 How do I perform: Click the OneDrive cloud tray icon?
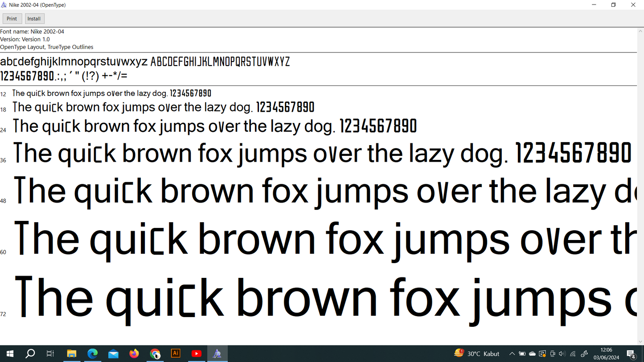pyautogui.click(x=532, y=354)
